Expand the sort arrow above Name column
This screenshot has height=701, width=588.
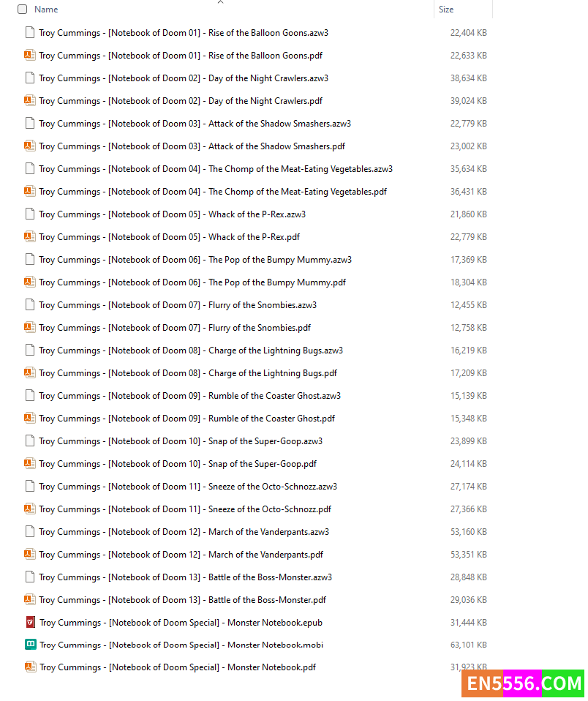point(221,2)
